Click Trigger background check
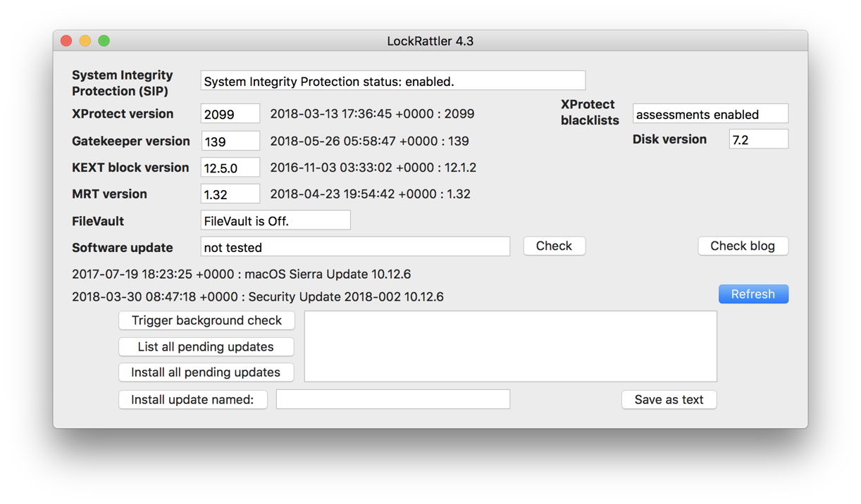This screenshot has height=504, width=861. (206, 320)
